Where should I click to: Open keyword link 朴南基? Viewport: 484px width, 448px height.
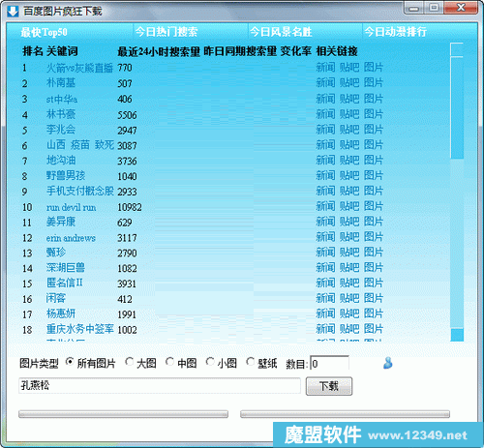(x=61, y=83)
